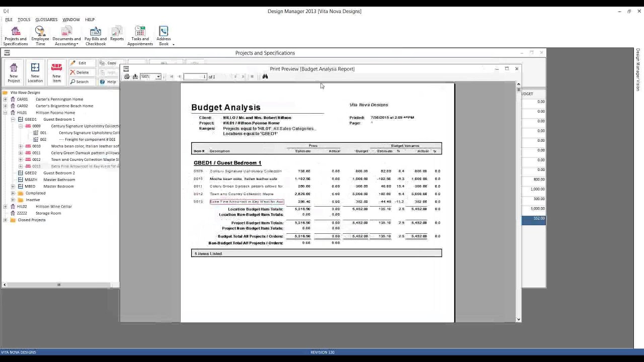Click the binoculars find icon in Print Preview
This screenshot has height=362, width=644.
pos(265,76)
